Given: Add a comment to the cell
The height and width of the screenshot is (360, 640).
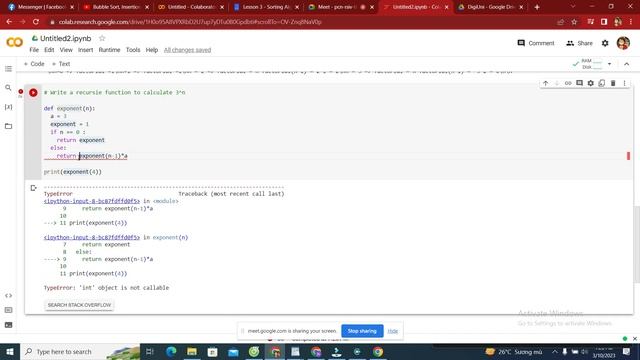Looking at the screenshot, I should 579,83.
